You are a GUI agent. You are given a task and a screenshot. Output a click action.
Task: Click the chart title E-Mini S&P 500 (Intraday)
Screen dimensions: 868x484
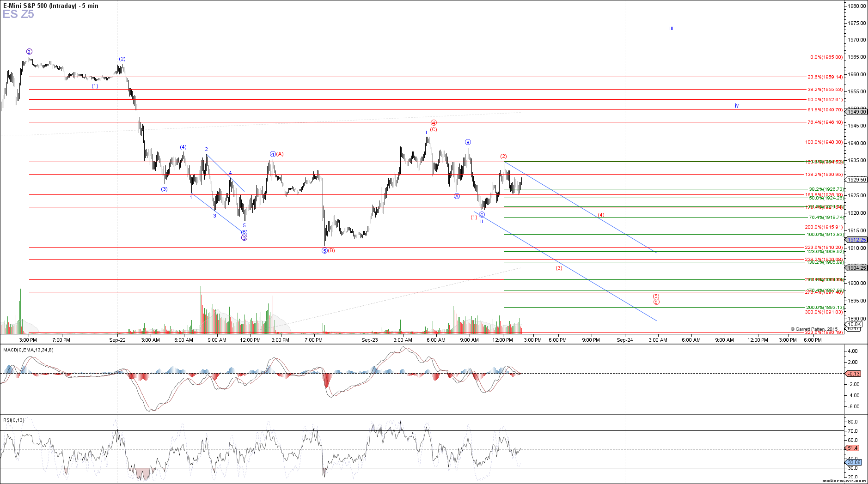(40, 6)
